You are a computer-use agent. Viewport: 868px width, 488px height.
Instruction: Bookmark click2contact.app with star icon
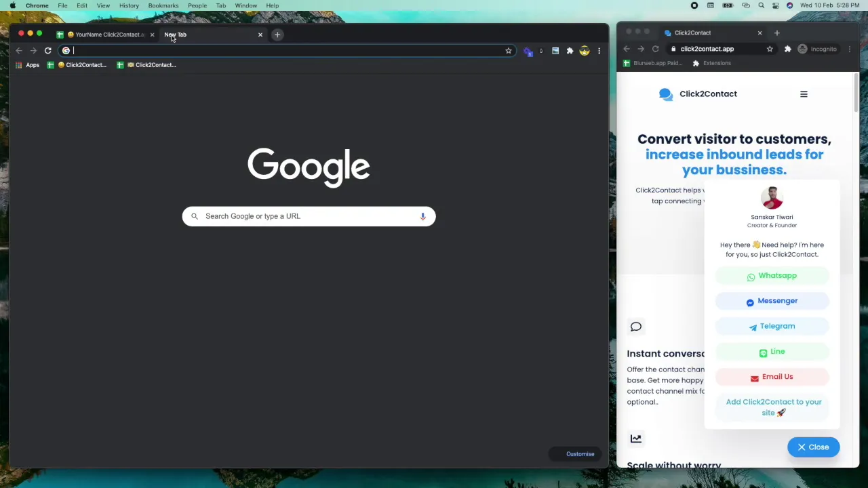coord(770,49)
